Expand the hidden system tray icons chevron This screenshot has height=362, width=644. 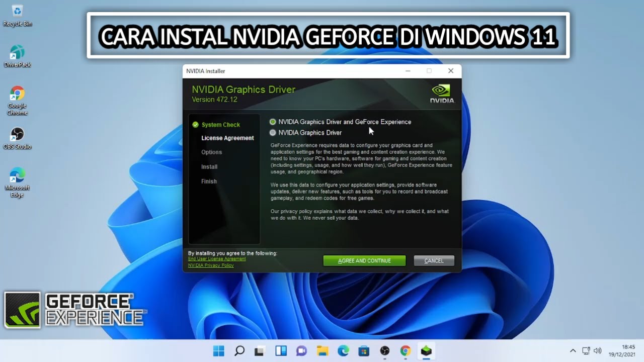(573, 351)
